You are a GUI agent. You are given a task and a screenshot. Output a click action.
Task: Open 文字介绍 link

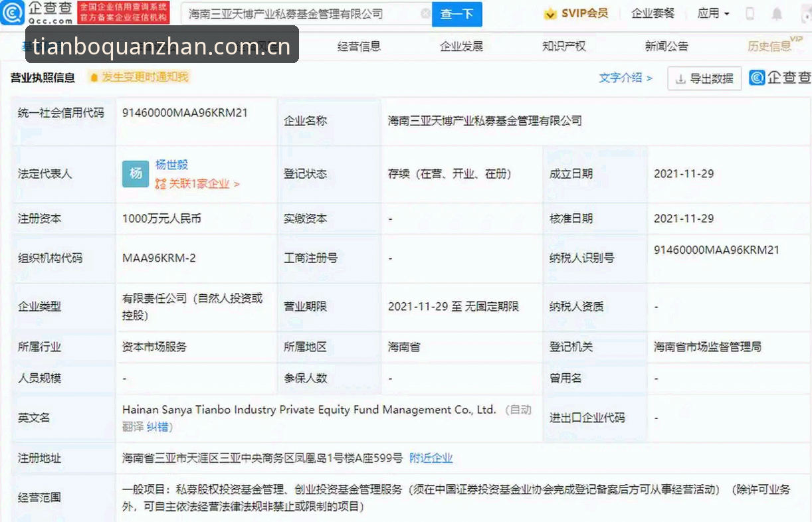[x=625, y=78]
